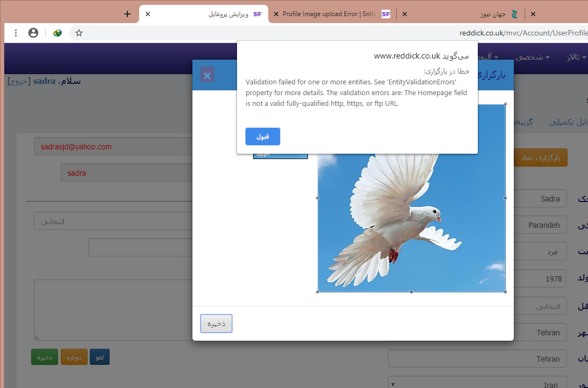Close the Profile Image upload Error tab
Screen dimensions: 588x388
click(x=405, y=14)
